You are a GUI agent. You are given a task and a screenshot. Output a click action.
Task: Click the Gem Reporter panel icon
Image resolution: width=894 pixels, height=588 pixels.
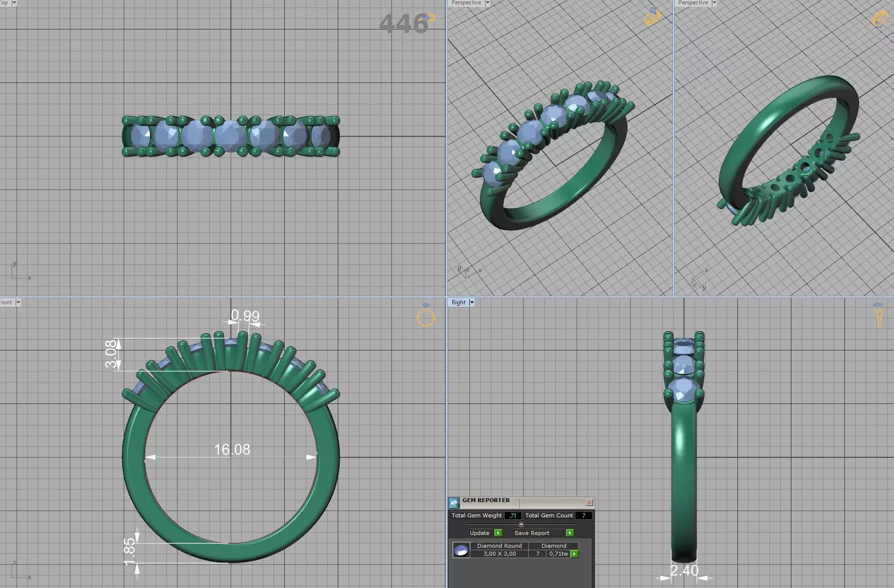tap(454, 502)
